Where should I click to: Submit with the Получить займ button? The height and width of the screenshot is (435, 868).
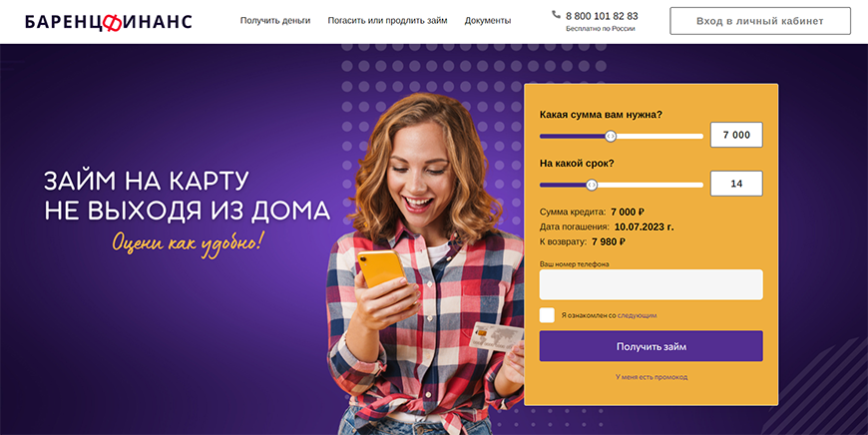click(651, 346)
